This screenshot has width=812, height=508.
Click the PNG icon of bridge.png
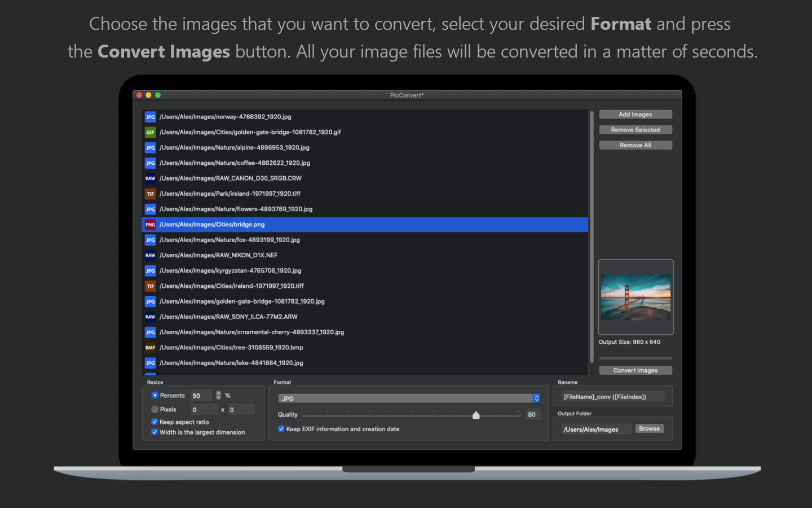tap(150, 225)
